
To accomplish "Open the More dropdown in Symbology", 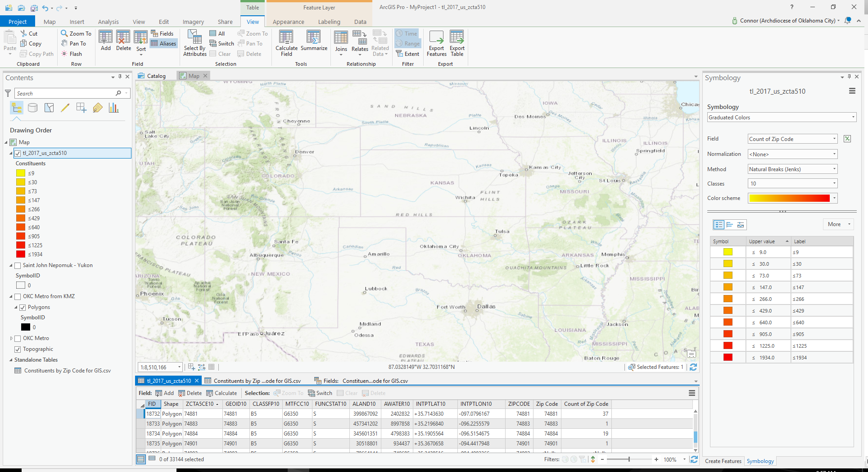I will click(x=838, y=224).
